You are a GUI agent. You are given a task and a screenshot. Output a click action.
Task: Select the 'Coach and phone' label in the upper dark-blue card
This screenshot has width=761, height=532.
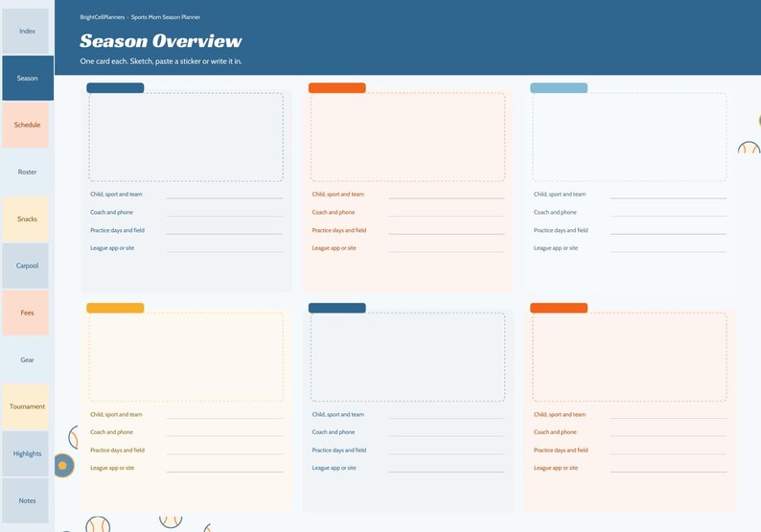tap(111, 212)
